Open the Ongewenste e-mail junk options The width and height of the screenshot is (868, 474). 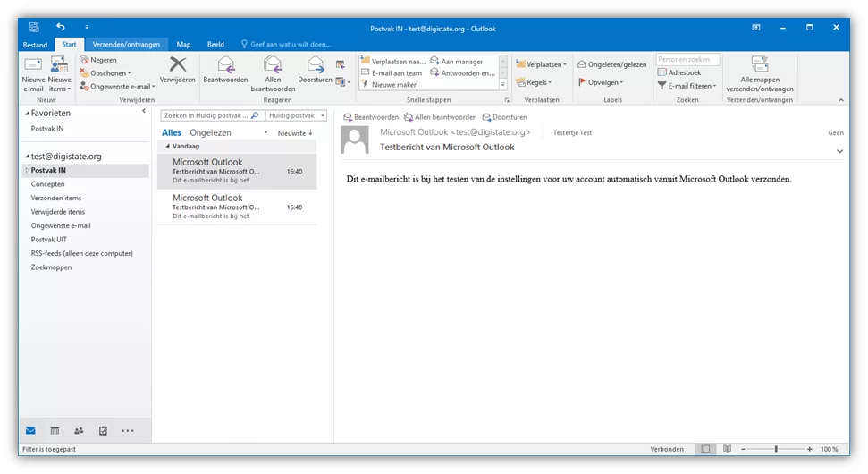[117, 87]
